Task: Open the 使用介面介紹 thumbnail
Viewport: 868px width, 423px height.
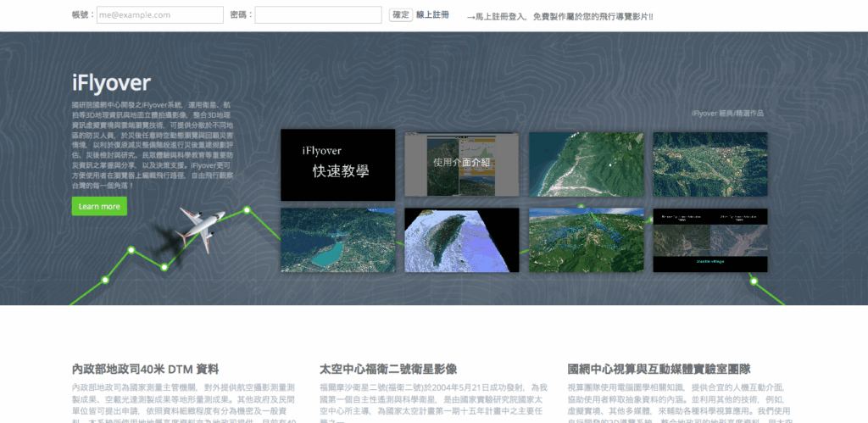Action: [462, 164]
